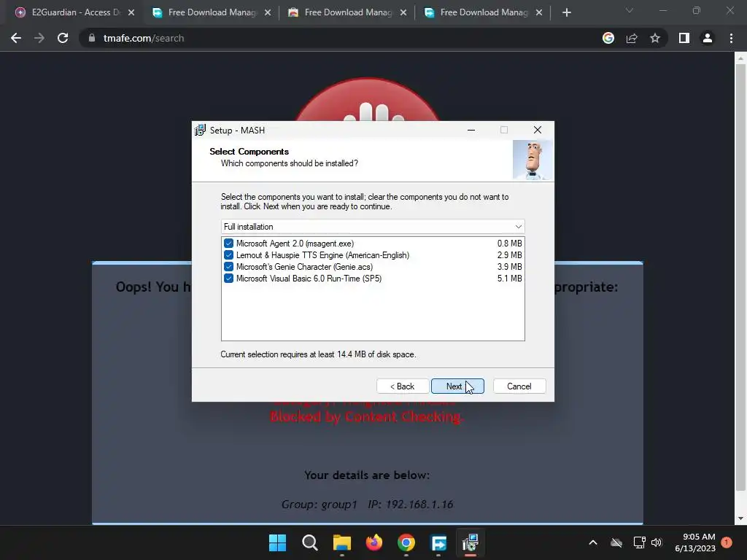Go back with browser back arrow
Screen dimensions: 747x560
[x=16, y=38]
